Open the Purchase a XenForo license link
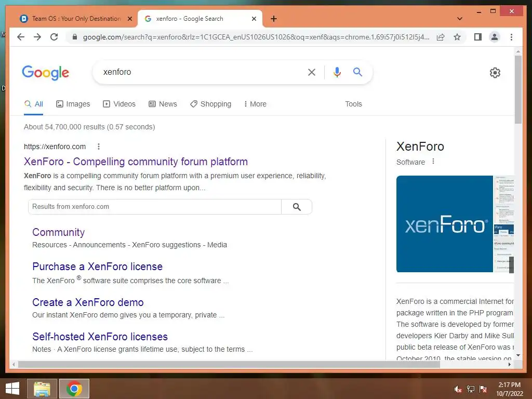The width and height of the screenshot is (532, 399). [x=97, y=267]
